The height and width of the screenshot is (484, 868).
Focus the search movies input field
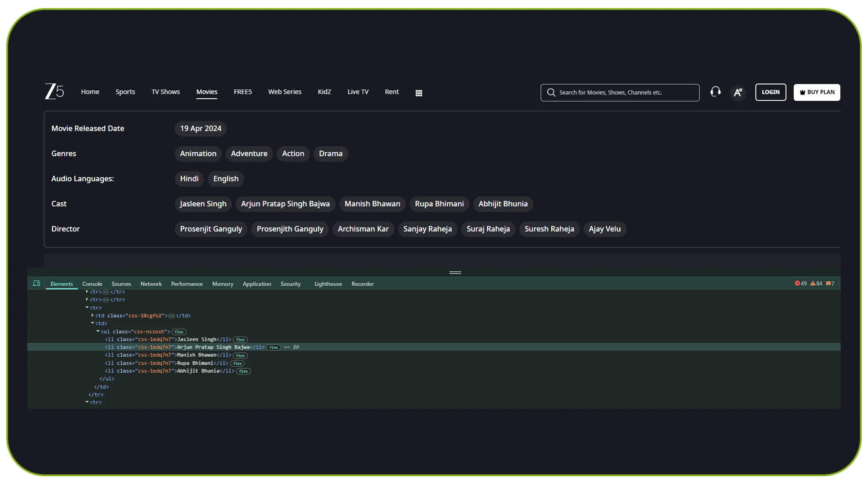point(620,93)
